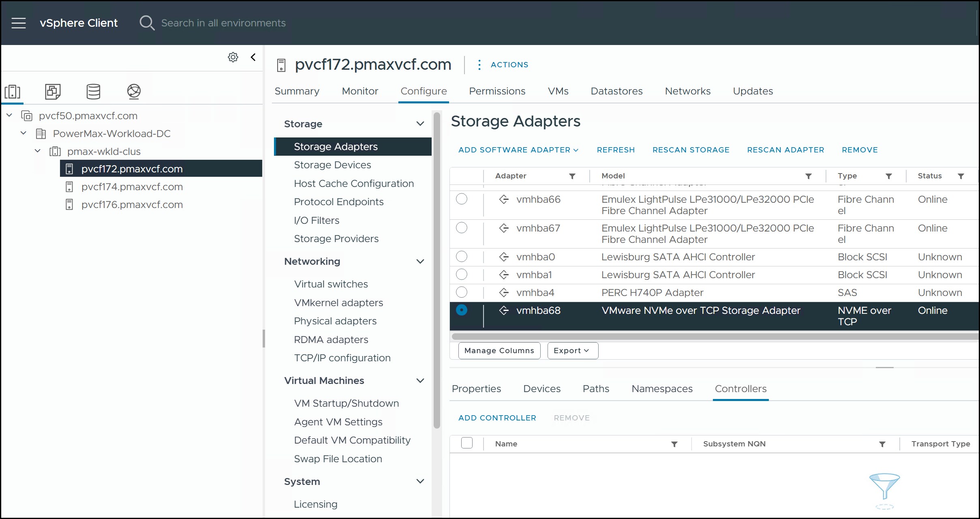Click the pvcf176 host icon in tree
This screenshot has height=519, width=980.
69,205
